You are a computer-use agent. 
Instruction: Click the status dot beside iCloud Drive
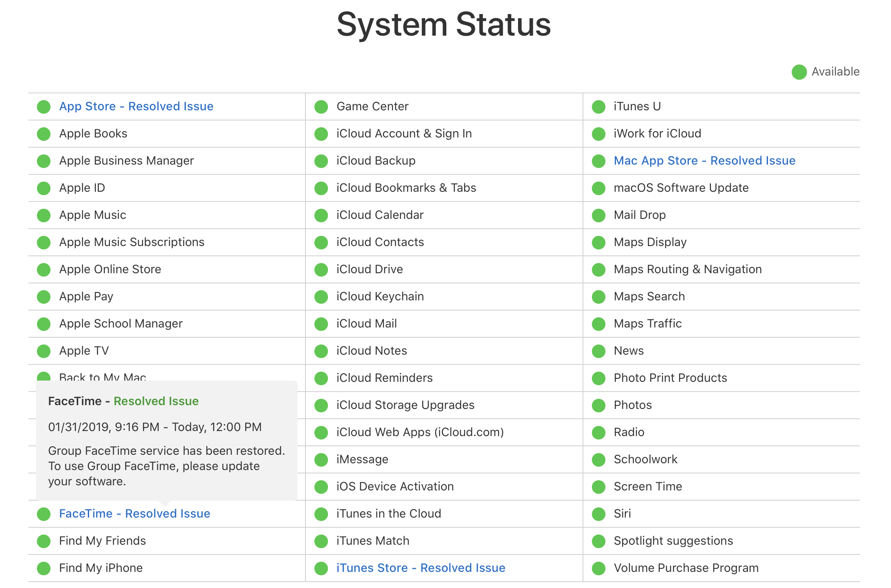(x=321, y=270)
